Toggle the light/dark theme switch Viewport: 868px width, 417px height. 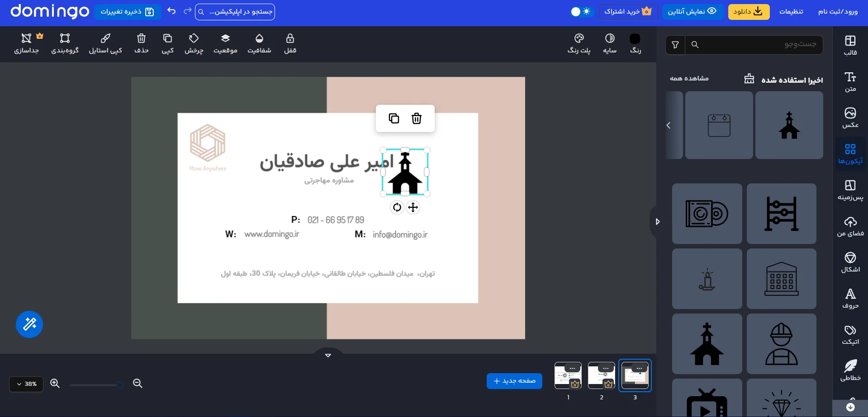click(581, 12)
